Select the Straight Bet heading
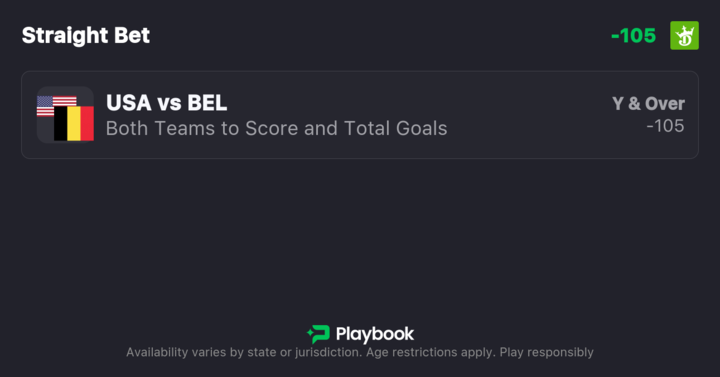This screenshot has height=377, width=720. point(86,35)
